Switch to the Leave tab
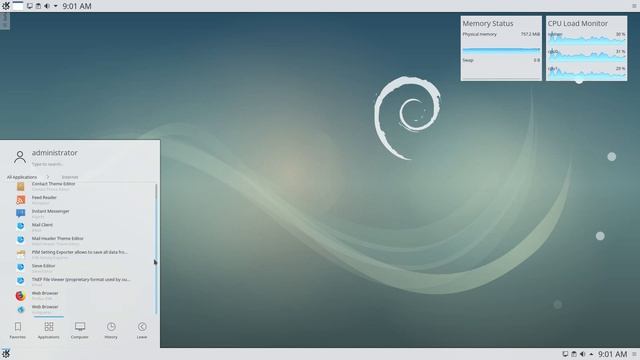640x360 pixels. point(142,331)
